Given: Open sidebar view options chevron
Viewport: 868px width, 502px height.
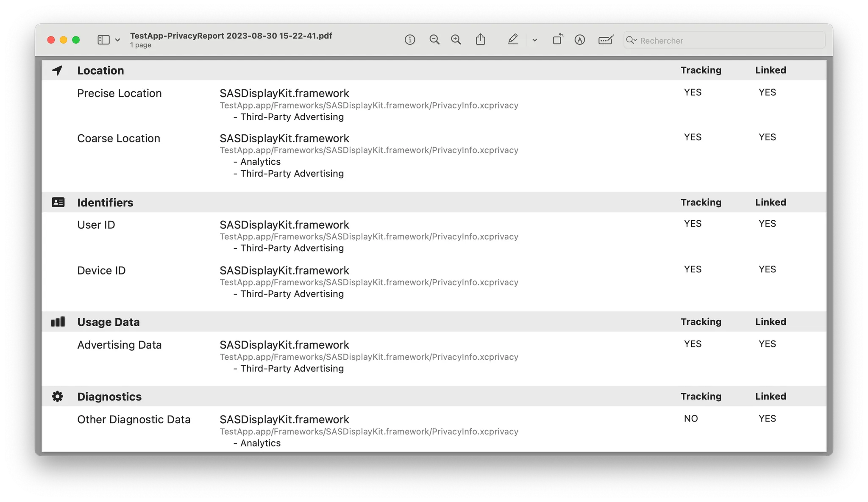Looking at the screenshot, I should click(118, 40).
